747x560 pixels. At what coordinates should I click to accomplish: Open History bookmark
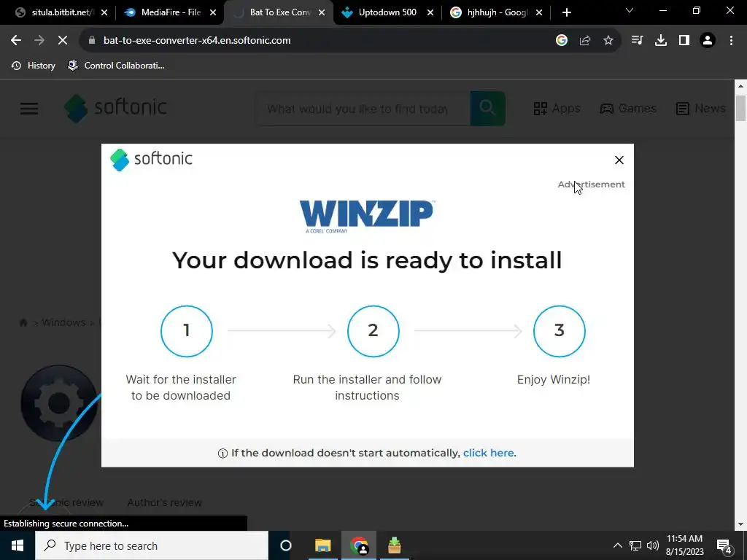[x=34, y=66]
